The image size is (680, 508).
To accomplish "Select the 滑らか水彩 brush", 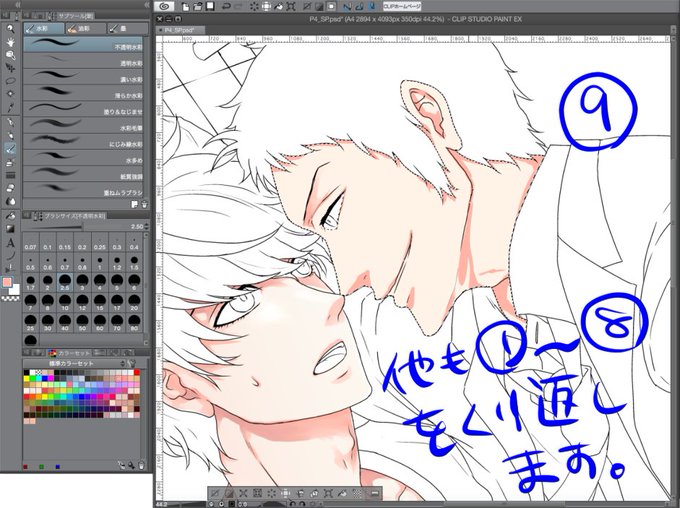I will (x=83, y=92).
